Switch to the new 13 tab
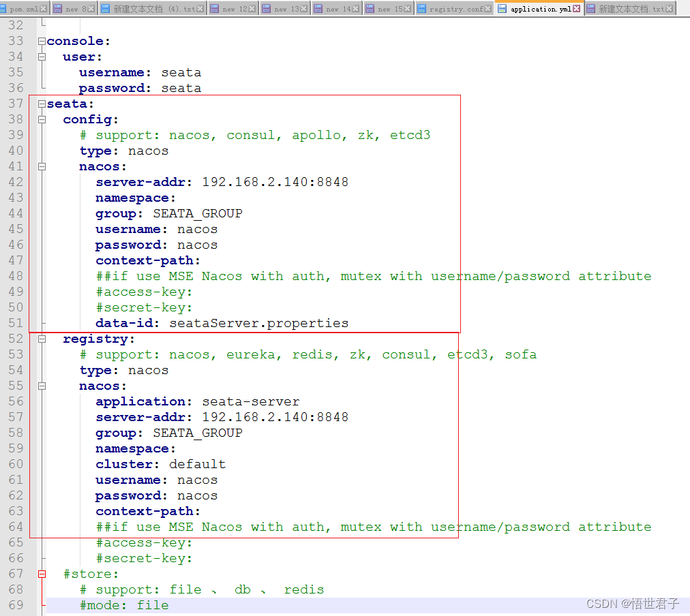This screenshot has width=690, height=616. point(285,9)
